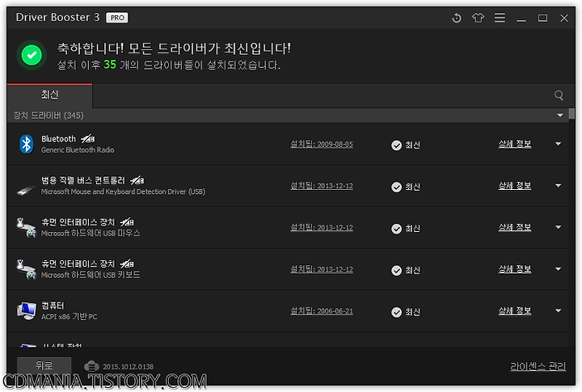The height and width of the screenshot is (392, 582).
Task: Expand dropdown arrow on ACPI x86 기반 PC row
Action: tap(558, 310)
